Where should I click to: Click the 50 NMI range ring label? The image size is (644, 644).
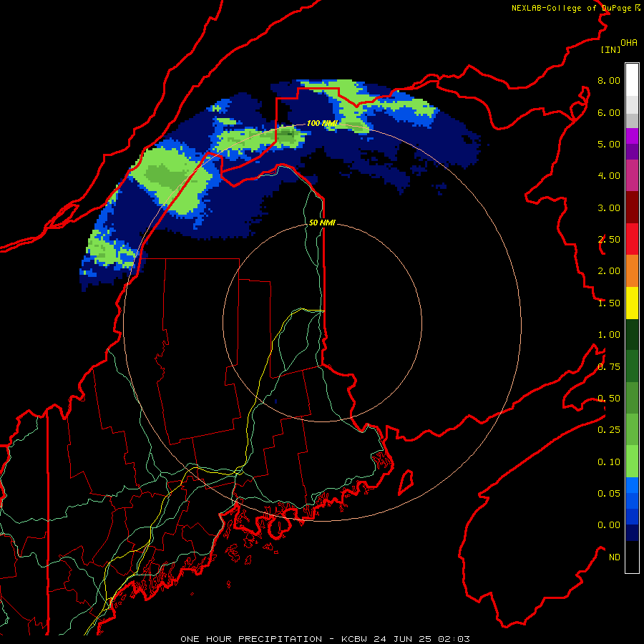[322, 223]
